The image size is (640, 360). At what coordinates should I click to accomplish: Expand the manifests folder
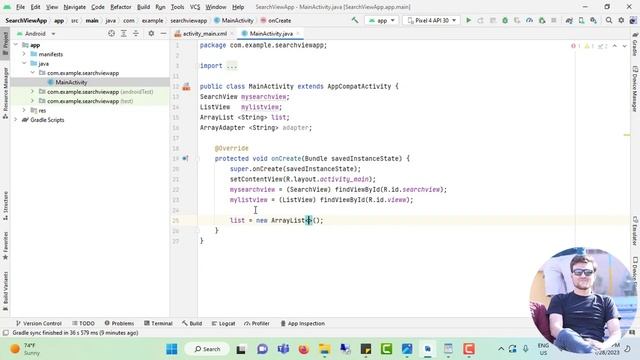[x=24, y=54]
